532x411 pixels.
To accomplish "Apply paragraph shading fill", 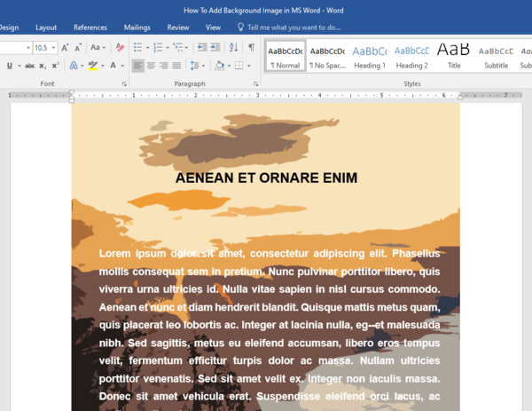I will (220, 66).
